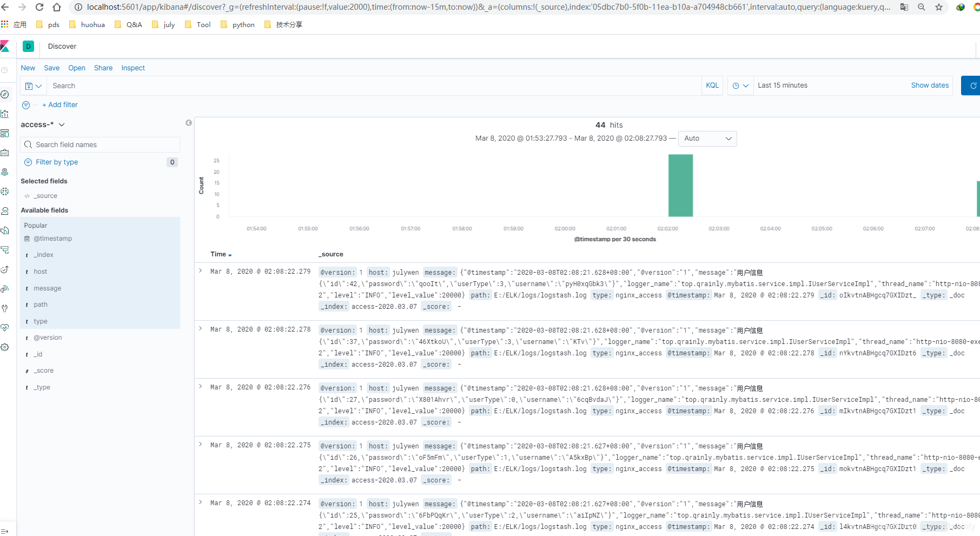Select the _score field
The image size is (980, 536).
pyautogui.click(x=43, y=370)
